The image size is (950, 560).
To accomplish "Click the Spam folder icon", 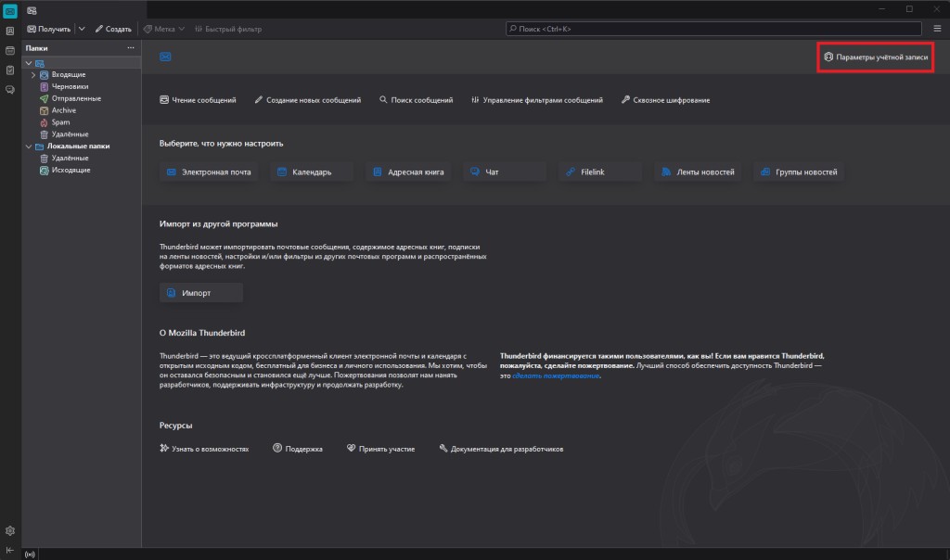I will (45, 122).
